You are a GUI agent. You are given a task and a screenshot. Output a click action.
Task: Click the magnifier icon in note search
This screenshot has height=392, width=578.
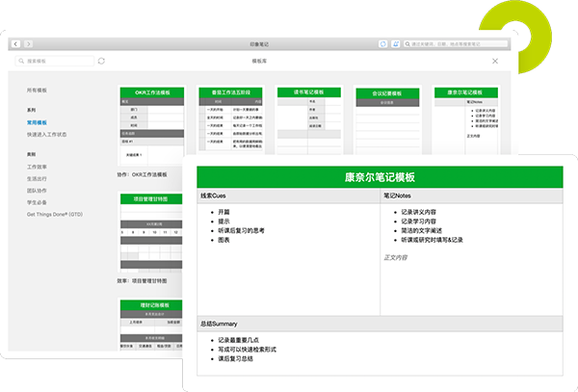[x=407, y=44]
